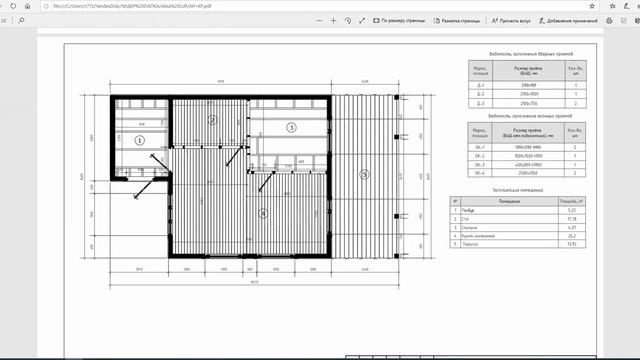Click 'ОК-1' in the window openings table
The width and height of the screenshot is (640, 360).
480,147
